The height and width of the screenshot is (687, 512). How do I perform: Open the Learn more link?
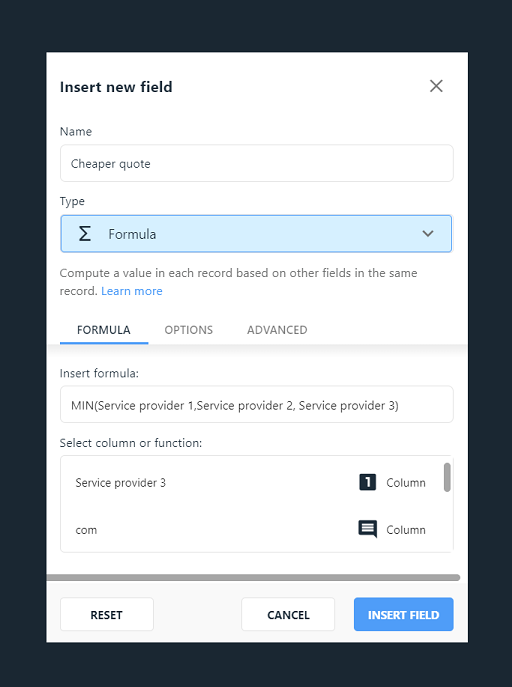tap(131, 291)
